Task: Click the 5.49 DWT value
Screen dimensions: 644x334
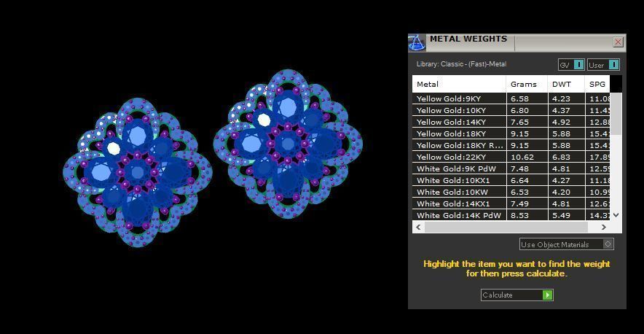Action: (x=561, y=215)
